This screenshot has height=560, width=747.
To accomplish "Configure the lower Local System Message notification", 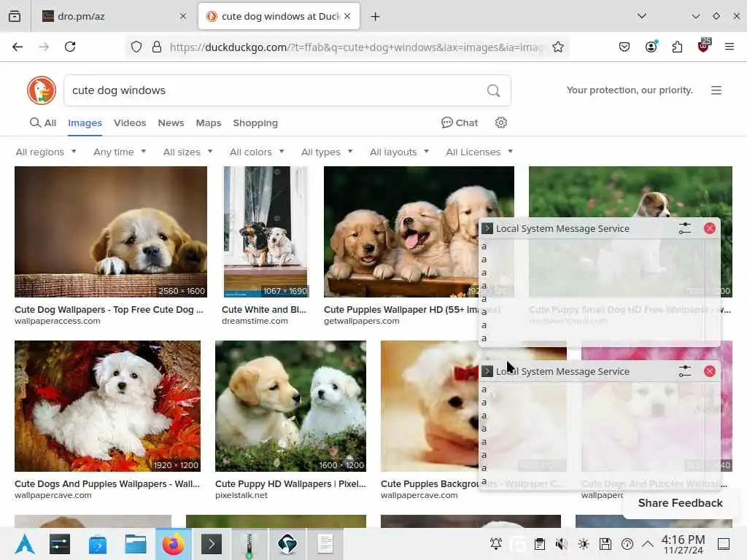I will [x=684, y=371].
